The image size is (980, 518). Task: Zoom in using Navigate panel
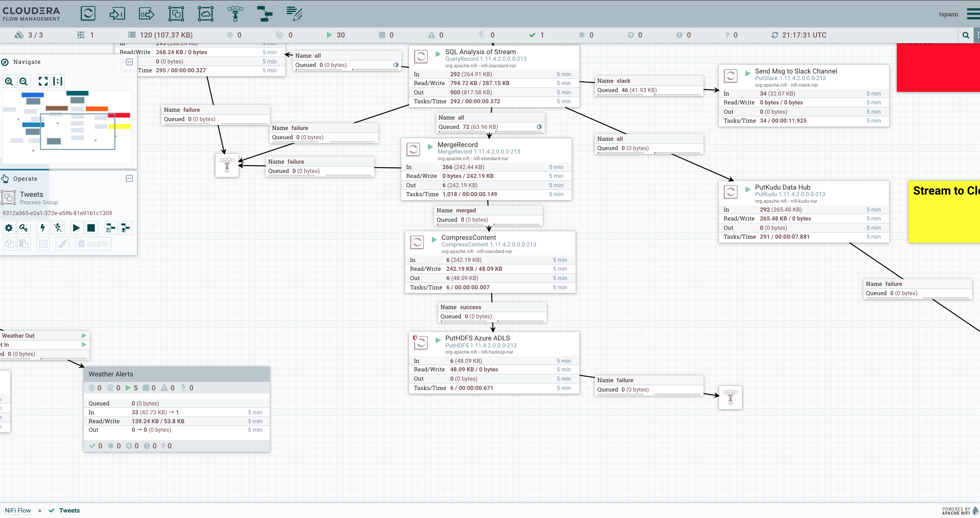[9, 81]
